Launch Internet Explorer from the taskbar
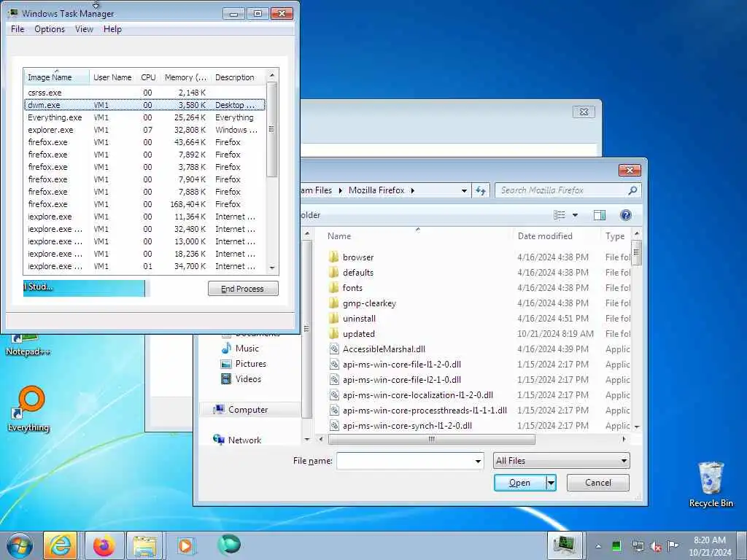 (x=60, y=545)
